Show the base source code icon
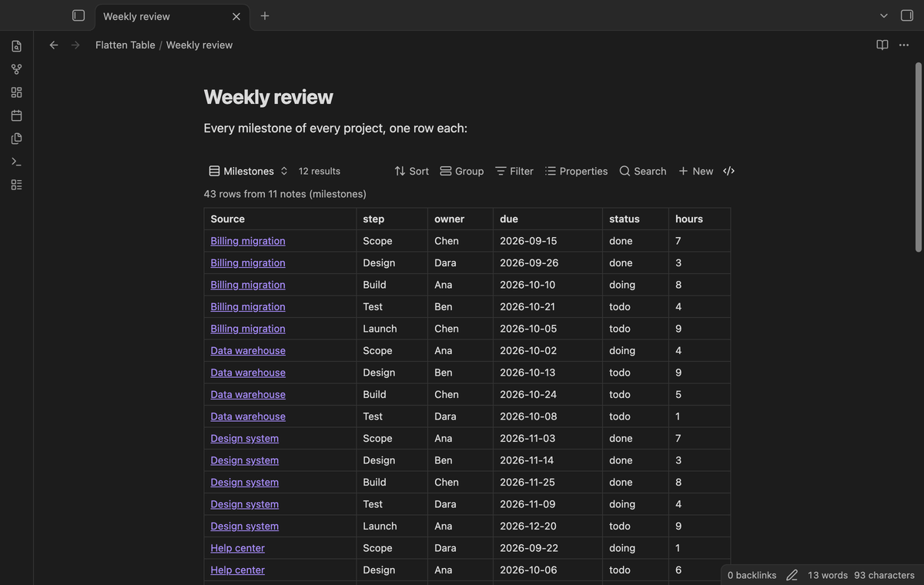The width and height of the screenshot is (924, 585). coord(729,171)
